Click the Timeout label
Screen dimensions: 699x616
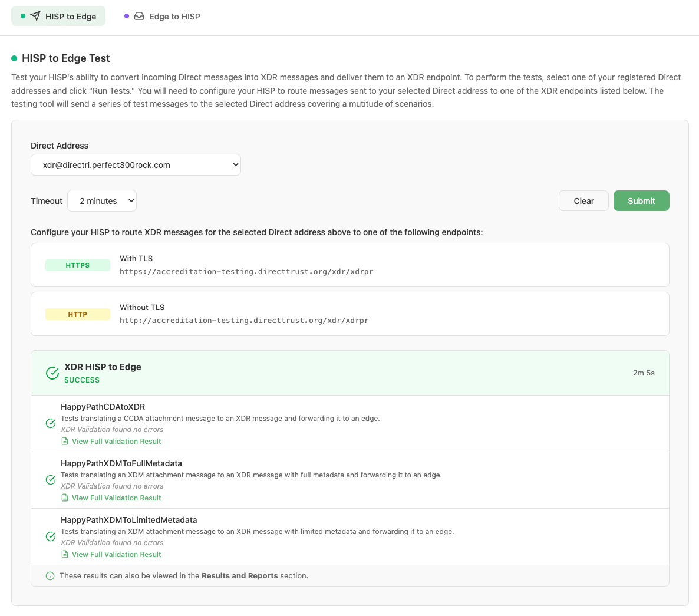47,201
